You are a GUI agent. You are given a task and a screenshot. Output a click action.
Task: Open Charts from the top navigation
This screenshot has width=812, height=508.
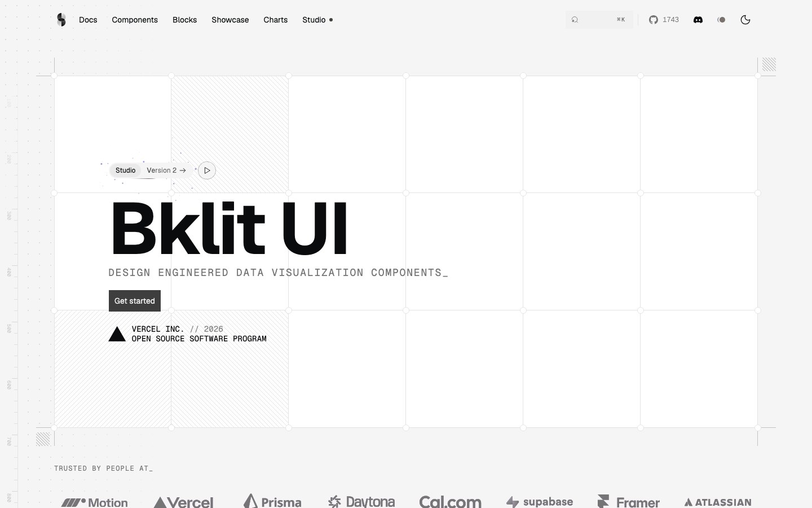coord(276,20)
